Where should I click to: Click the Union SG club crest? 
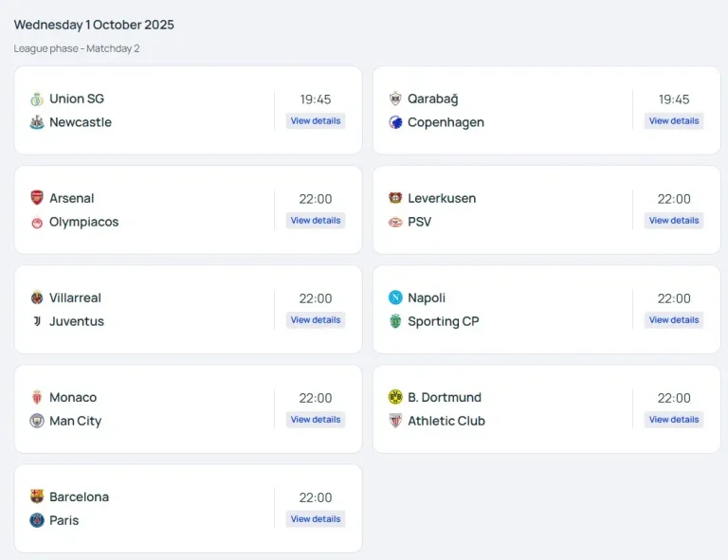click(37, 99)
